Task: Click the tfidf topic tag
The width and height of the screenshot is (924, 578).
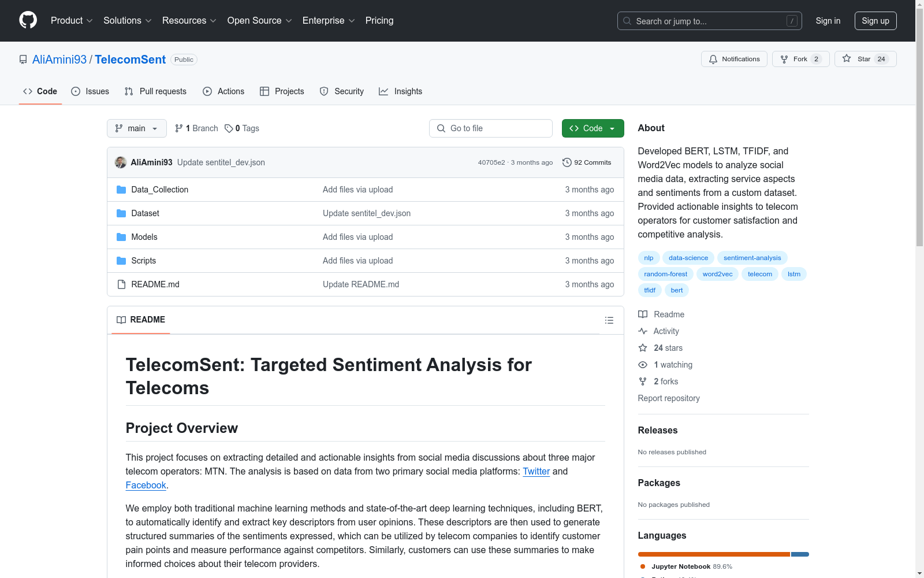Action: [650, 290]
